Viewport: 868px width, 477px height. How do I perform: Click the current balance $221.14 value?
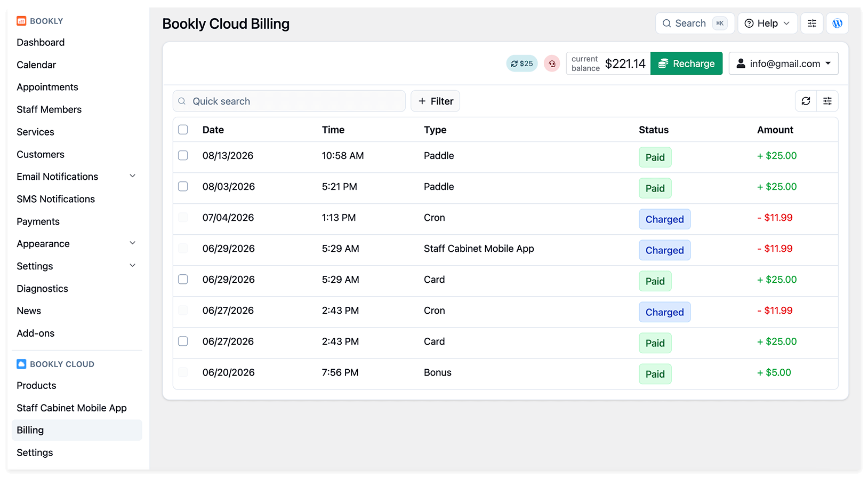click(x=625, y=63)
